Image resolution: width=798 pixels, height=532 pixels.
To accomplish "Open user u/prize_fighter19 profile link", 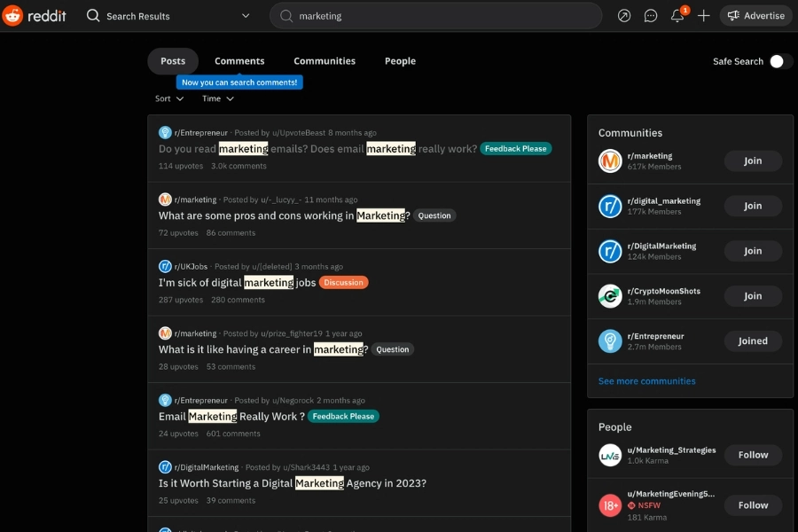I will tap(292, 334).
